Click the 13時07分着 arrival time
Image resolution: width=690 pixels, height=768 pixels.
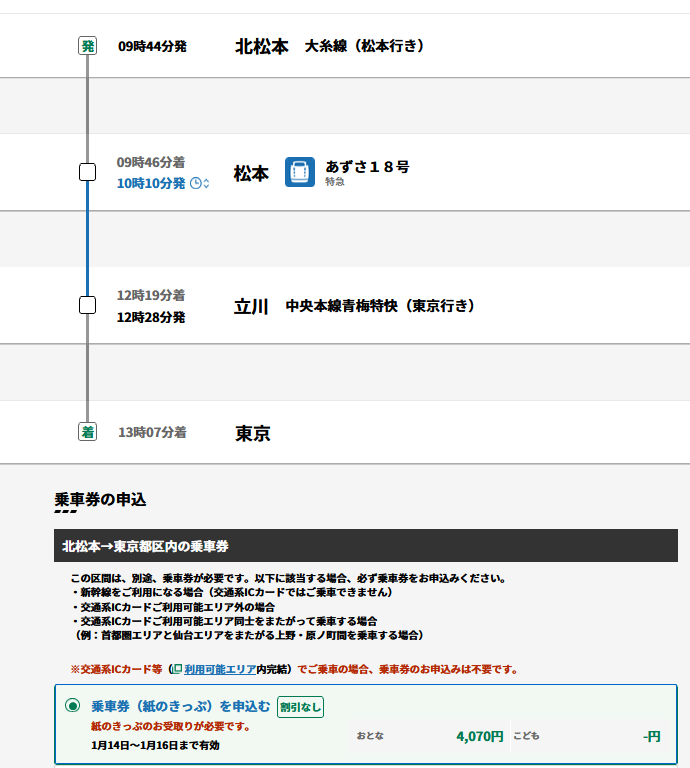click(152, 432)
